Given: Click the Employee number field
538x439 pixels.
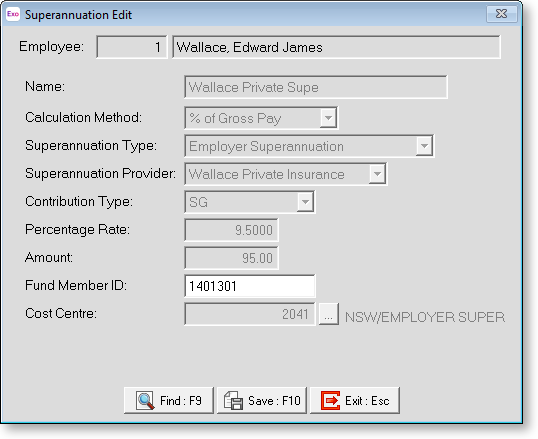Looking at the screenshot, I should pyautogui.click(x=132, y=47).
